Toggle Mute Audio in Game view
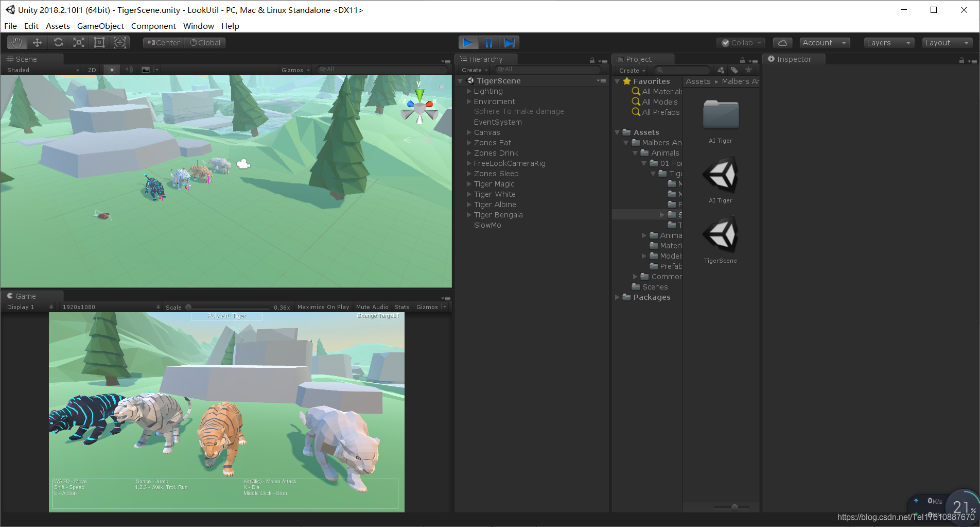 (x=372, y=307)
